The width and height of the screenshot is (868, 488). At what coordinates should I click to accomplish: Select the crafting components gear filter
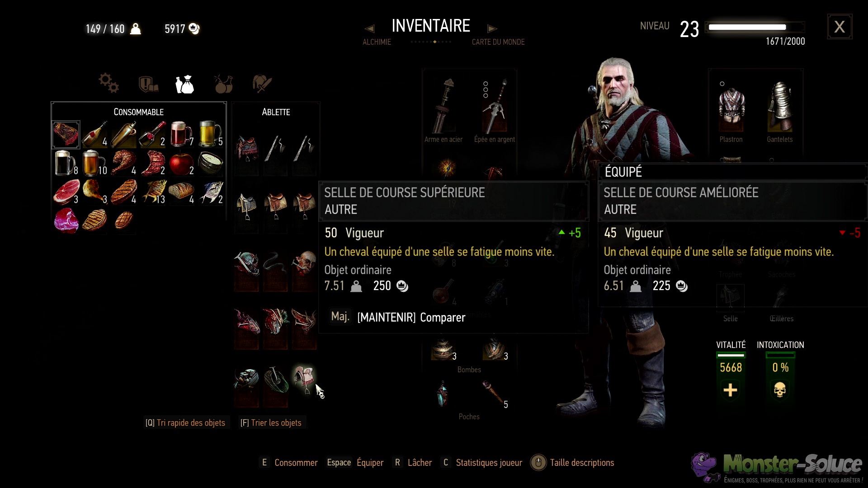(x=108, y=83)
